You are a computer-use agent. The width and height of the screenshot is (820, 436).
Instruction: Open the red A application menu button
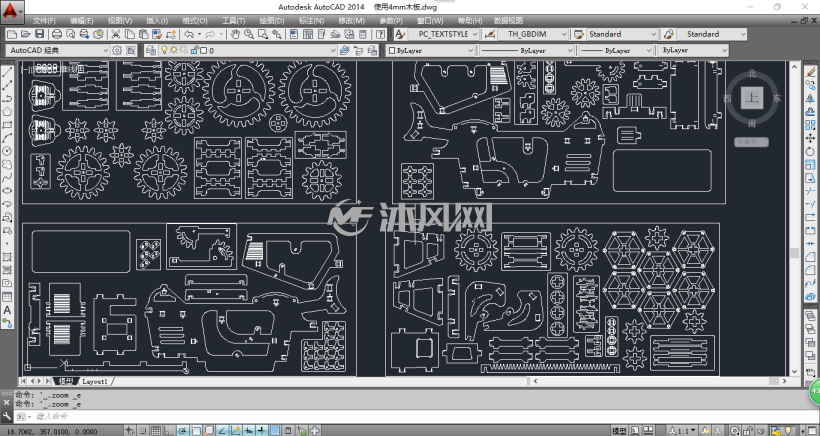tap(12, 12)
